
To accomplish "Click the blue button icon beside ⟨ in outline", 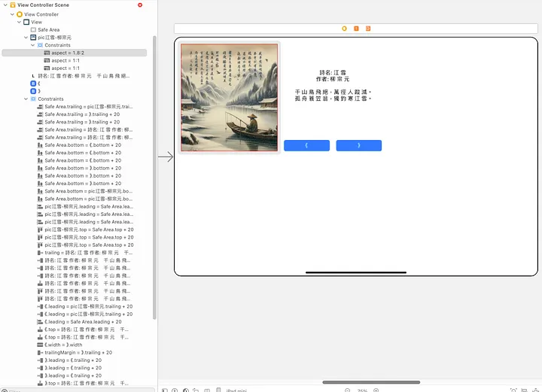I will click(x=33, y=84).
